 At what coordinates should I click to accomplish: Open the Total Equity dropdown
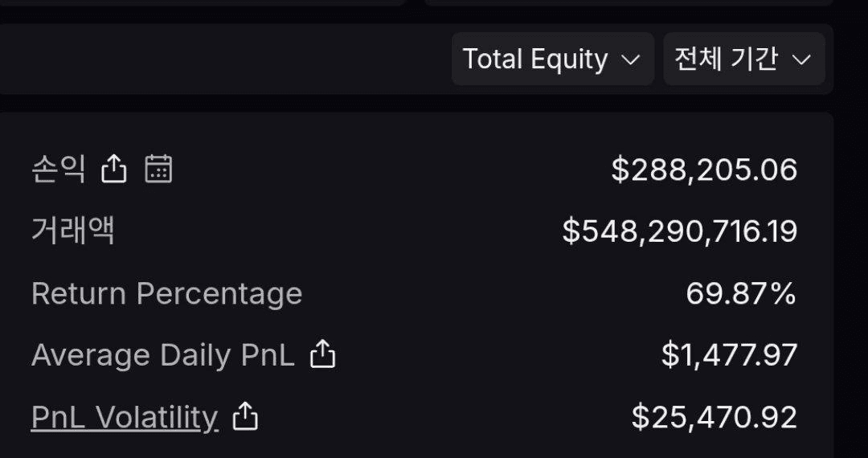click(x=552, y=59)
